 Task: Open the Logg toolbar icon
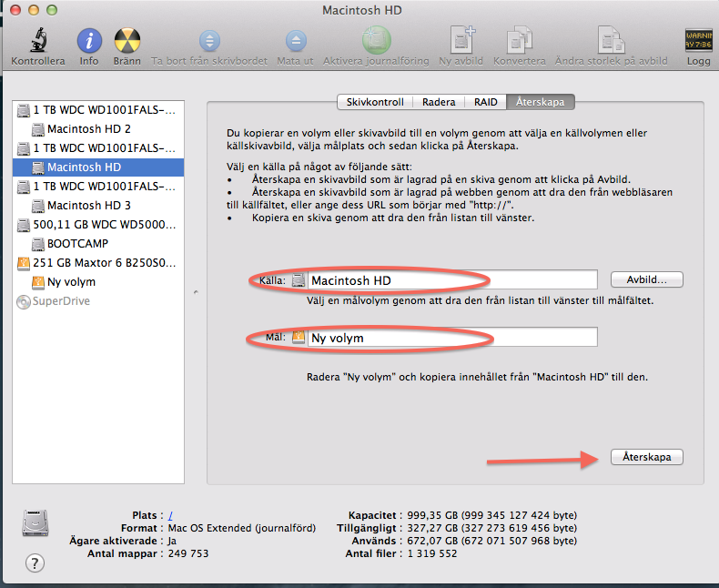pos(698,40)
